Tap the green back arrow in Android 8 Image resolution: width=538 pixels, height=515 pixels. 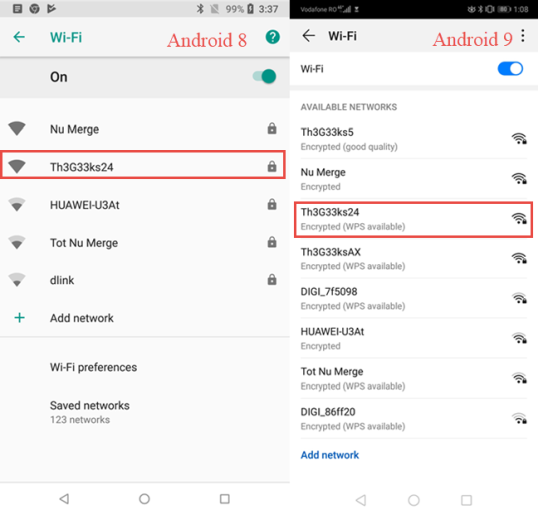(x=19, y=37)
